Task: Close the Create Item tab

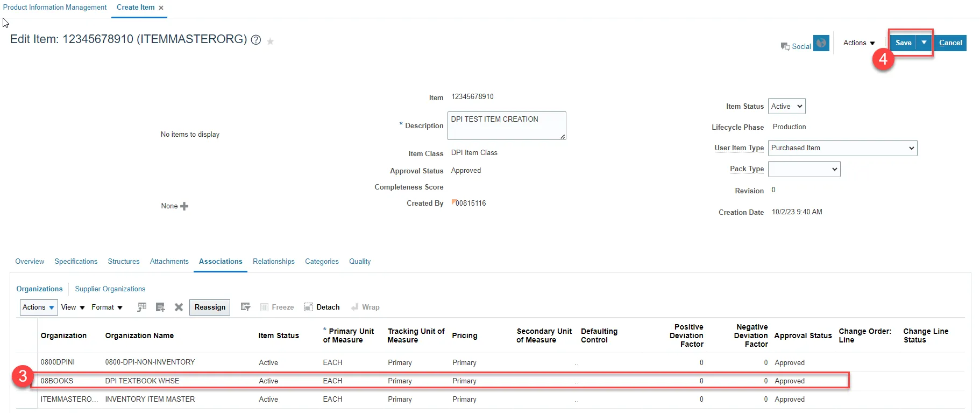Action: click(x=161, y=8)
